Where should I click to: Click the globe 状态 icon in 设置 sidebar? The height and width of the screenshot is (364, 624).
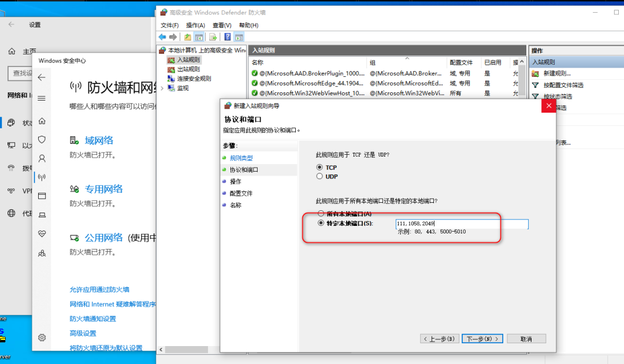point(11,122)
